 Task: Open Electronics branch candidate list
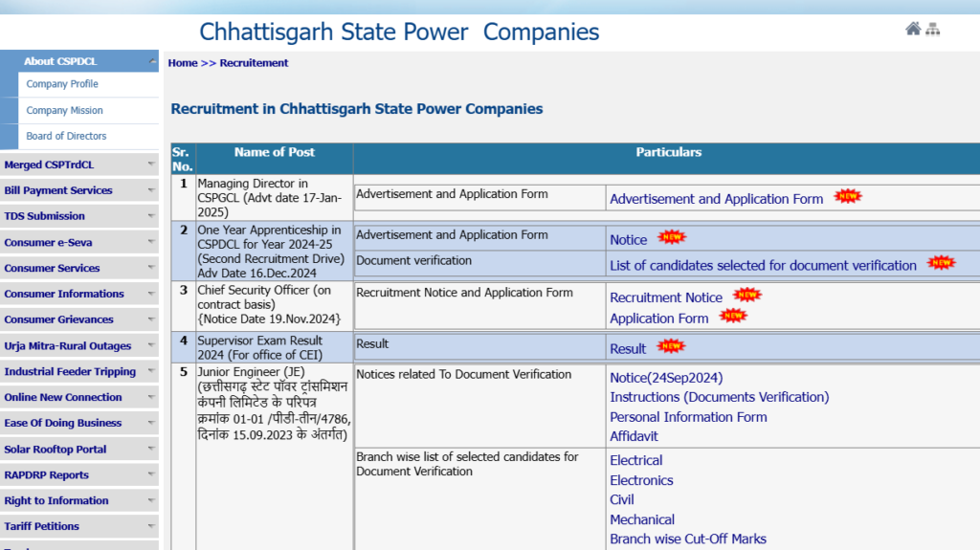(641, 480)
